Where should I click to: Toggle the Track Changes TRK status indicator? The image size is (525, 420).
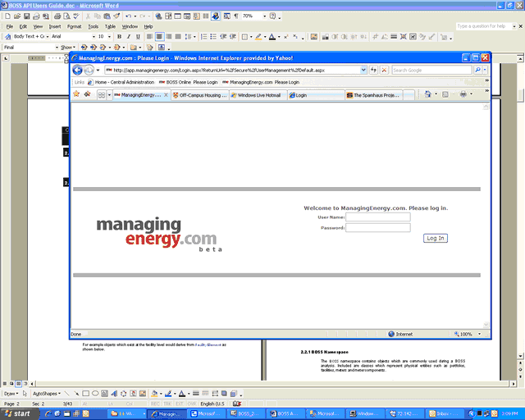pos(167,404)
